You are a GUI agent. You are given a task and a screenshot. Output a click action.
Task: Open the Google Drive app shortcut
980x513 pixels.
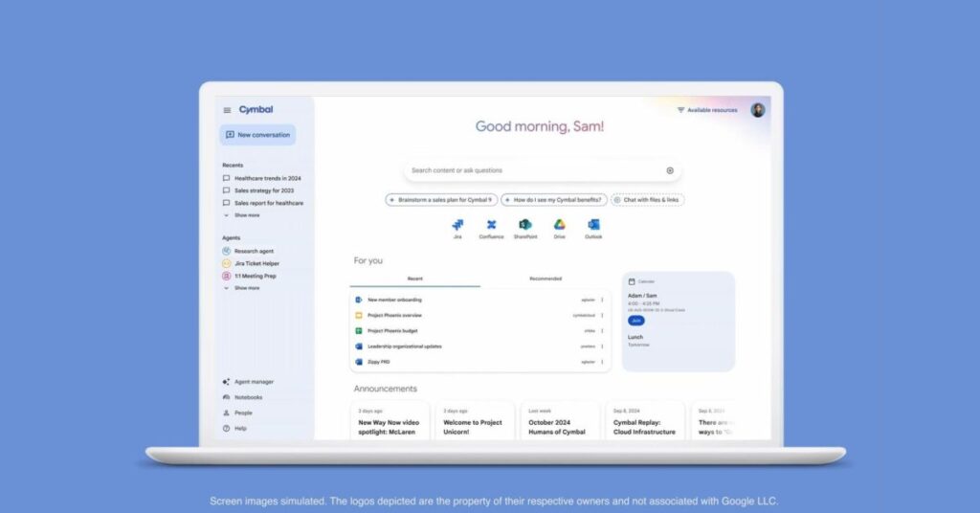coord(559,228)
